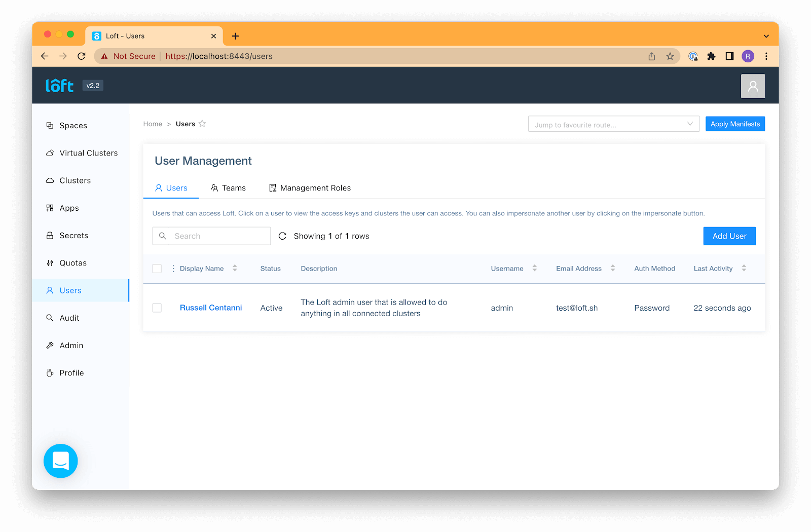Check the select-all checkbox in table header
Viewport: 811px width, 532px height.
(157, 269)
